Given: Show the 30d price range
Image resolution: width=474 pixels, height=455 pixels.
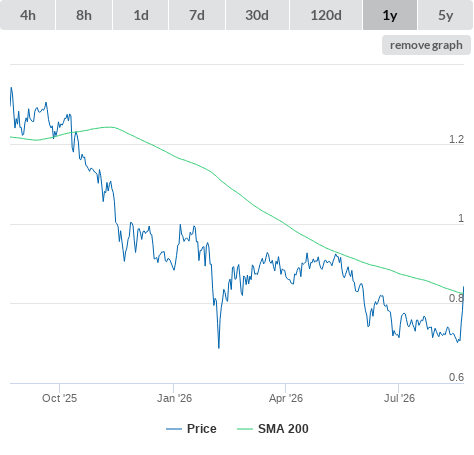Looking at the screenshot, I should pyautogui.click(x=257, y=15).
